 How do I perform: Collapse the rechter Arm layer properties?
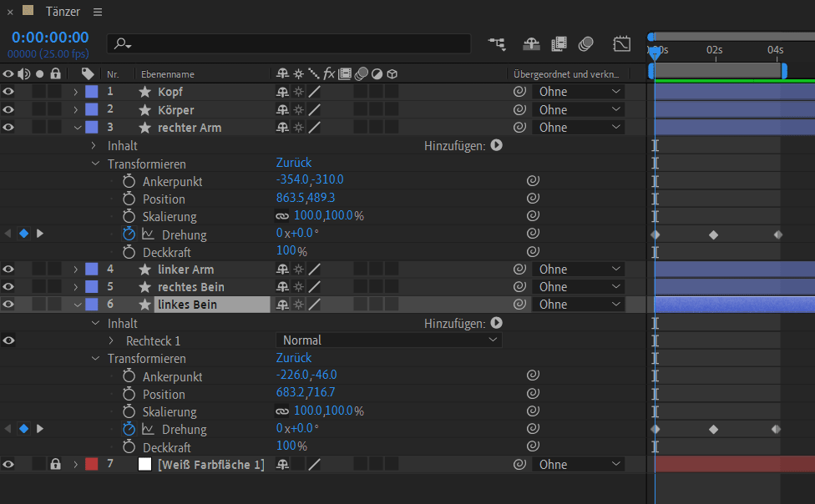tap(78, 128)
